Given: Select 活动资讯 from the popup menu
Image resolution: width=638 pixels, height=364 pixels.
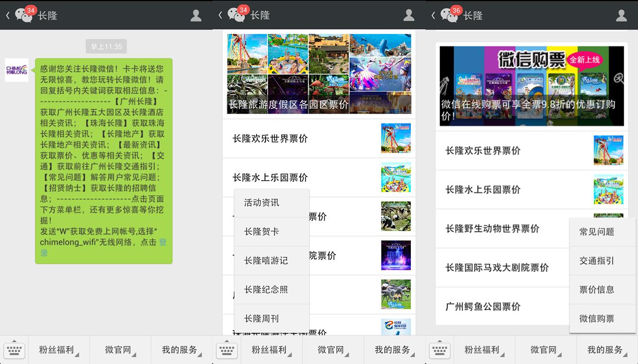Looking at the screenshot, I should 272,203.
